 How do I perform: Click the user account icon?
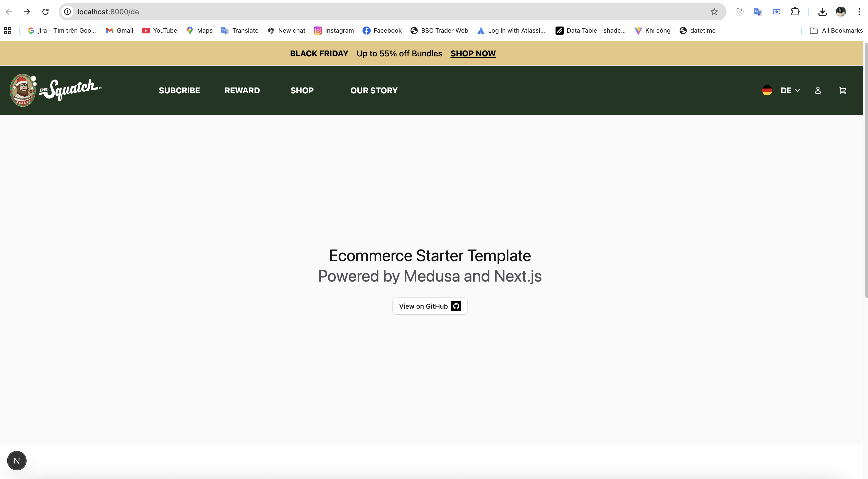[x=818, y=90]
